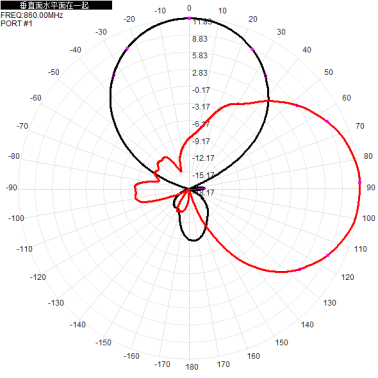
Task: Click the "-80" angle label
Action: [x=14, y=156]
